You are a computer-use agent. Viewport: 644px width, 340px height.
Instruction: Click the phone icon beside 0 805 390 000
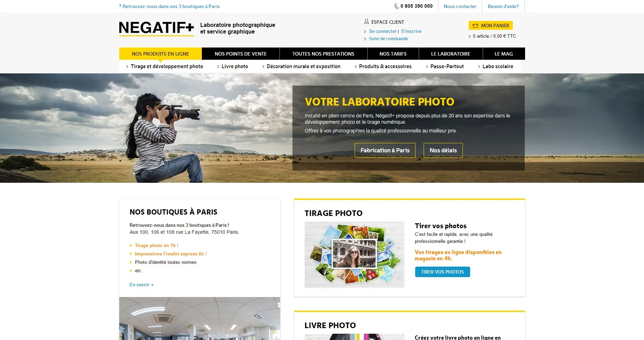tap(396, 6)
